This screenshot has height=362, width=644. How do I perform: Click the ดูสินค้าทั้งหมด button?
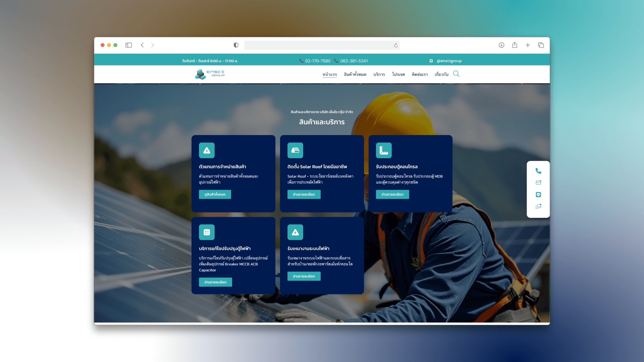215,194
